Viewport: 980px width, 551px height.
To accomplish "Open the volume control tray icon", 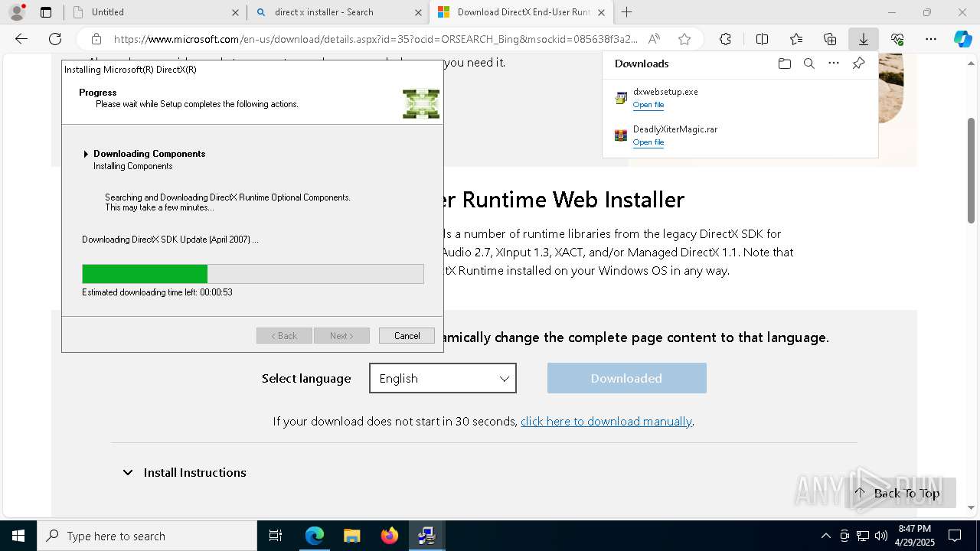I will (x=880, y=536).
